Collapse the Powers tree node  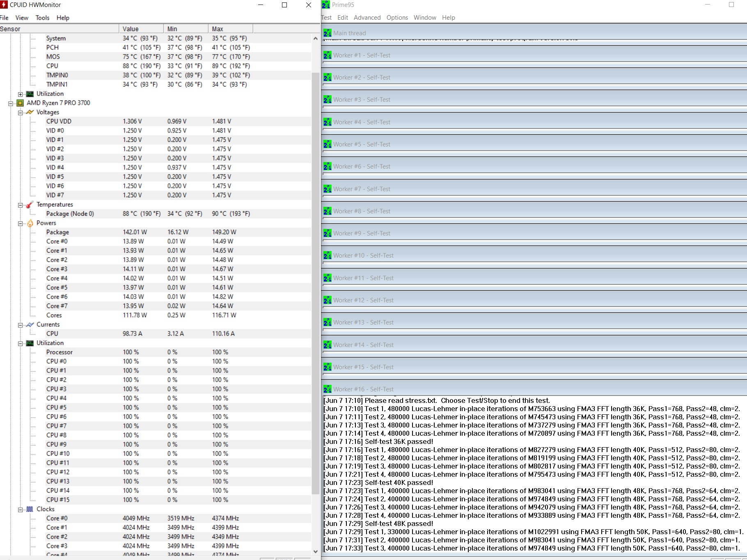(20, 224)
